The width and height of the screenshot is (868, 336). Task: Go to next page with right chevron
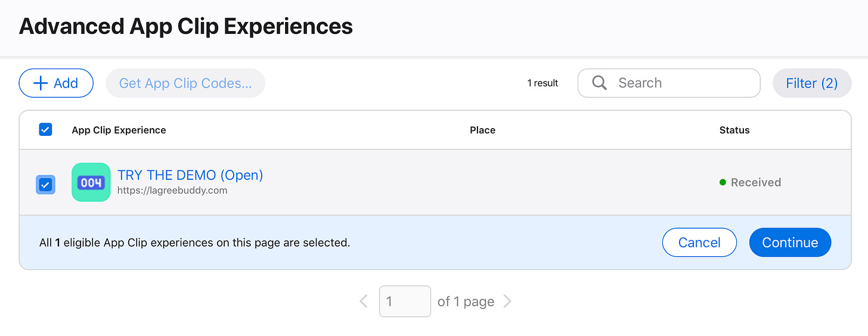[x=507, y=301]
